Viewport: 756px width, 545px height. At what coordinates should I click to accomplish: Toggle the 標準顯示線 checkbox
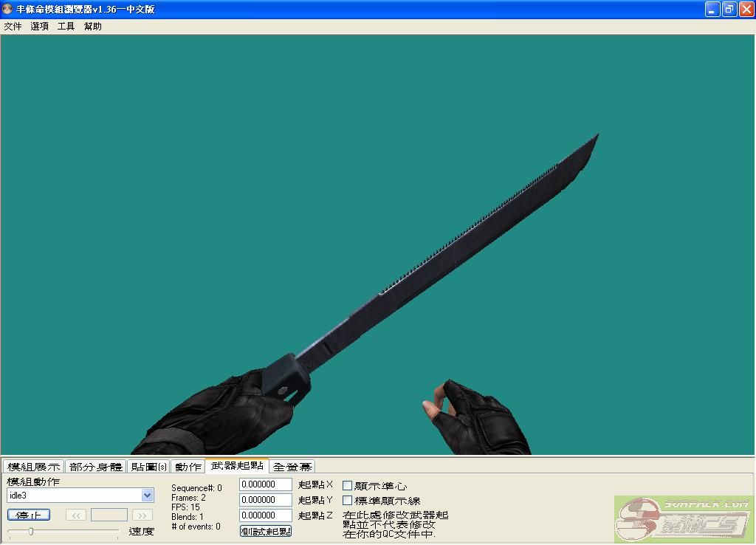(x=348, y=501)
